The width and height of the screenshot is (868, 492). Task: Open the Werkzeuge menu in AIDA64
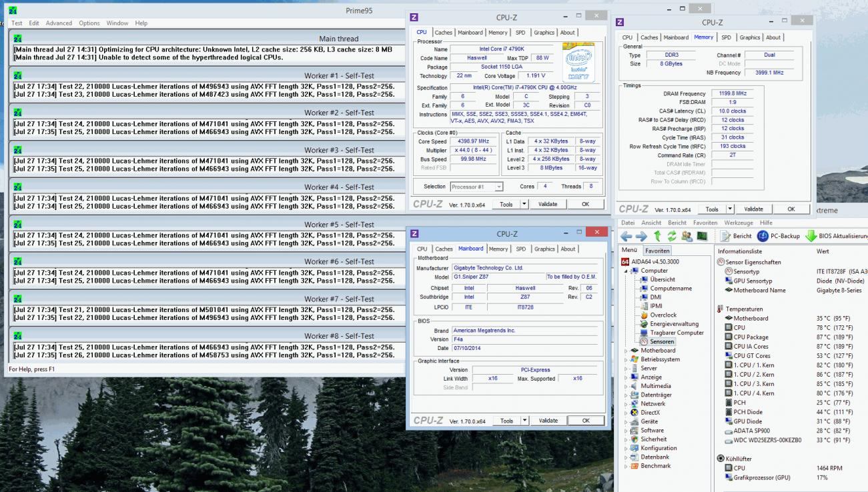point(738,223)
